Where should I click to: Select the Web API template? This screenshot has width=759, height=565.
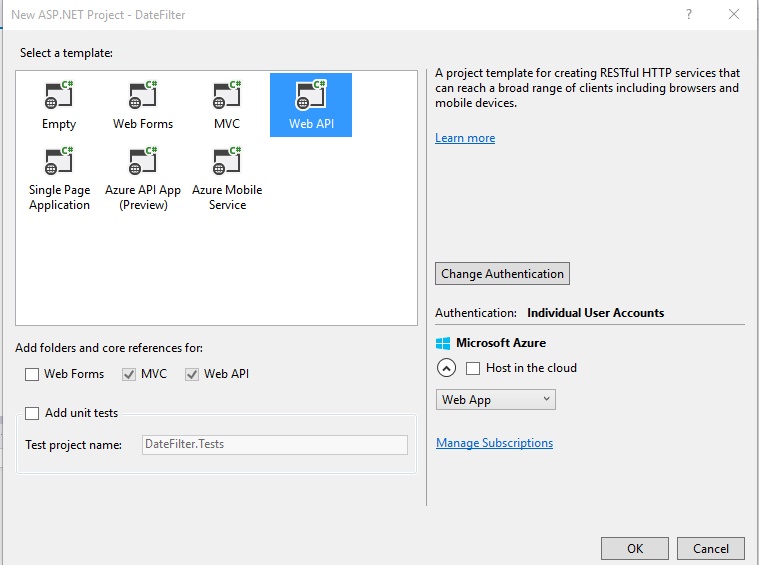point(311,105)
